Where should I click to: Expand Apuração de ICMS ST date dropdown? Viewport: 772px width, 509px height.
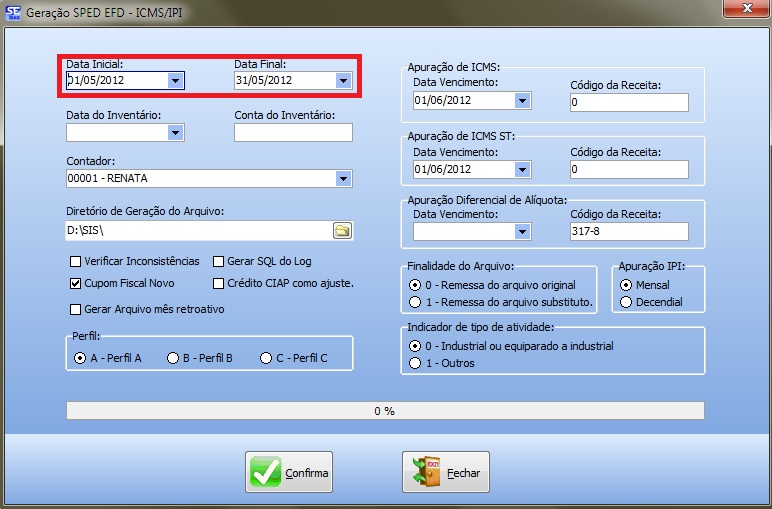(522, 169)
